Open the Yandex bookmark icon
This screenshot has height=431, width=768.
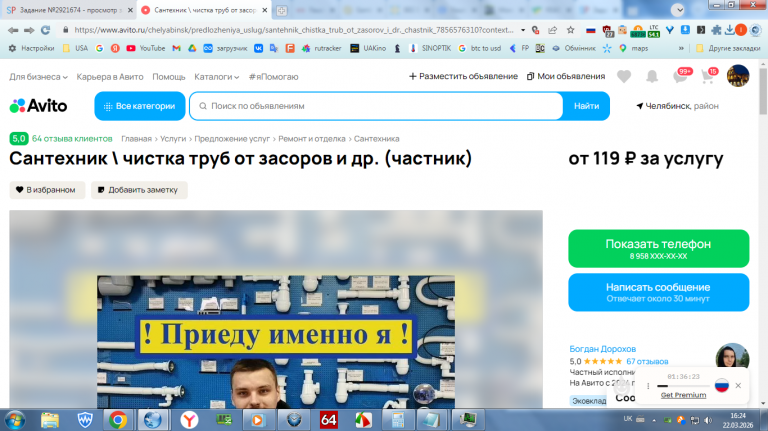(115, 48)
